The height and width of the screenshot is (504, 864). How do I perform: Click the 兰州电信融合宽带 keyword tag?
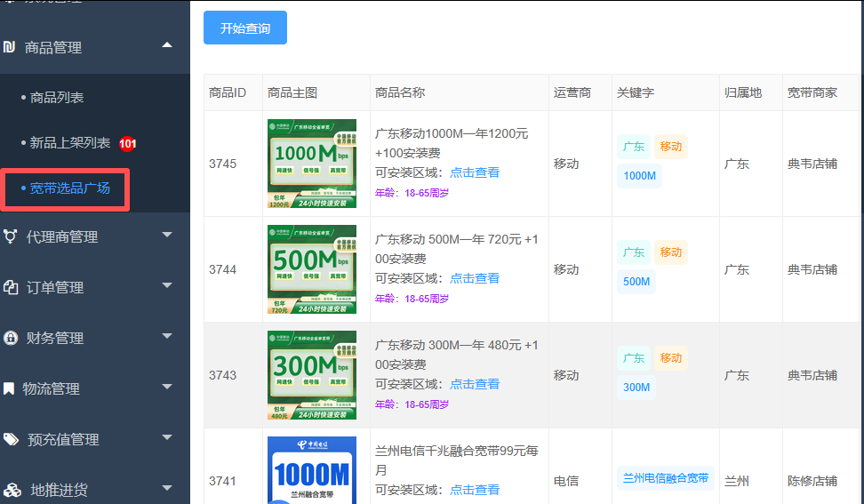coord(666,478)
